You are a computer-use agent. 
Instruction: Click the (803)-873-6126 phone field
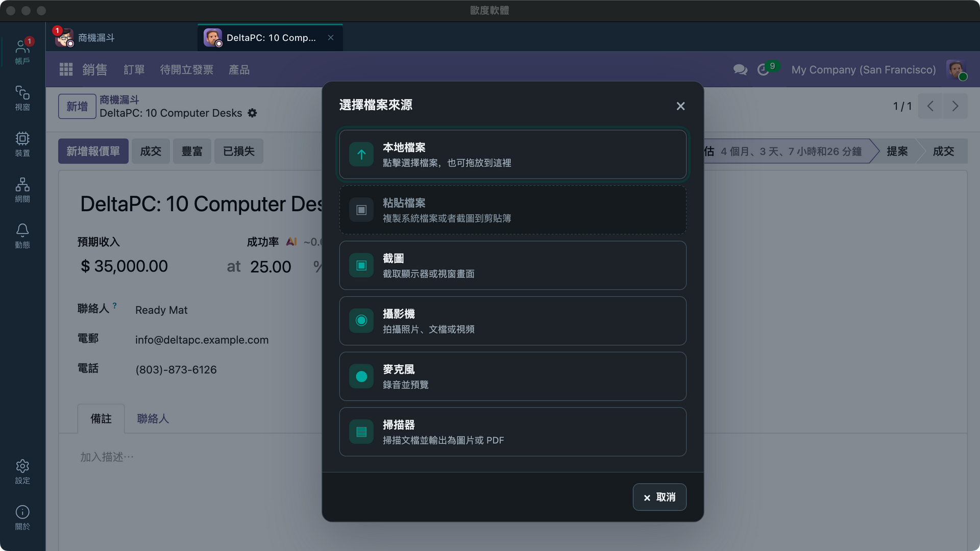(176, 369)
